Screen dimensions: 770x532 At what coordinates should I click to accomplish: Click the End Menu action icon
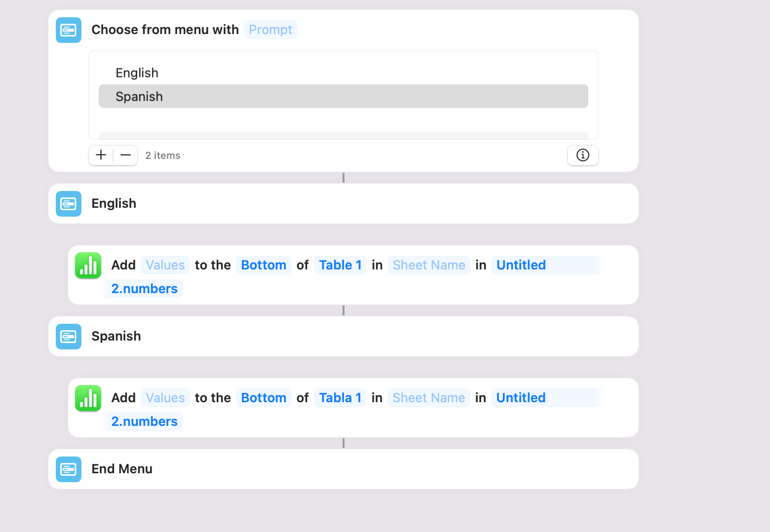69,469
